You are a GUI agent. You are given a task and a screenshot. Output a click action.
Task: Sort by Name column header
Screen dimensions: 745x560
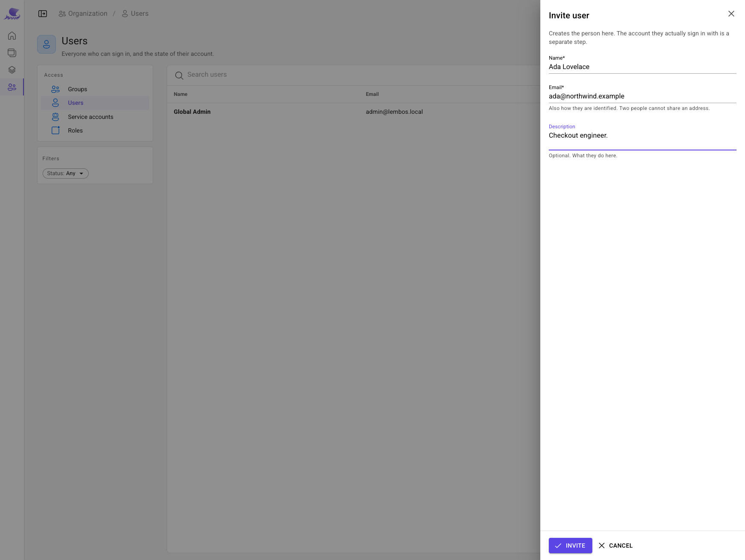180,94
